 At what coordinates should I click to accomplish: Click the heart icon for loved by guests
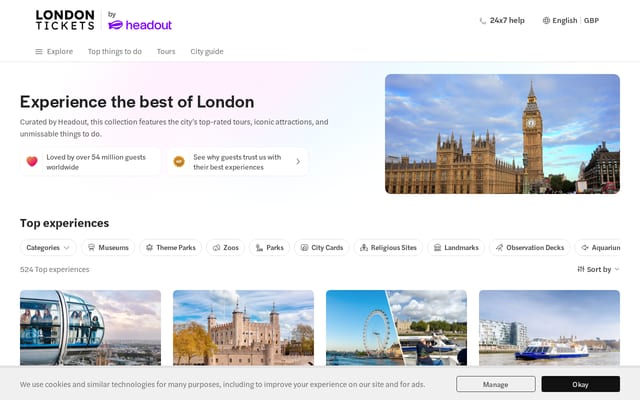pos(32,162)
